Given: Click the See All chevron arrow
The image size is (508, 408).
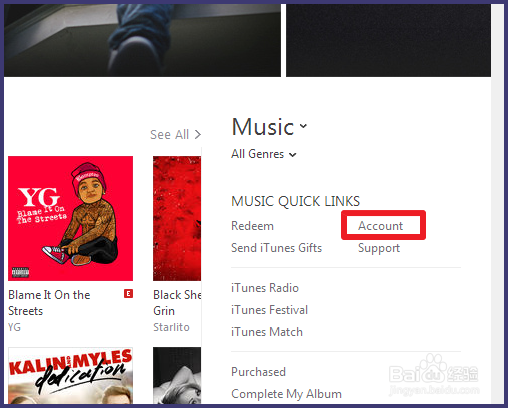Looking at the screenshot, I should pos(198,135).
